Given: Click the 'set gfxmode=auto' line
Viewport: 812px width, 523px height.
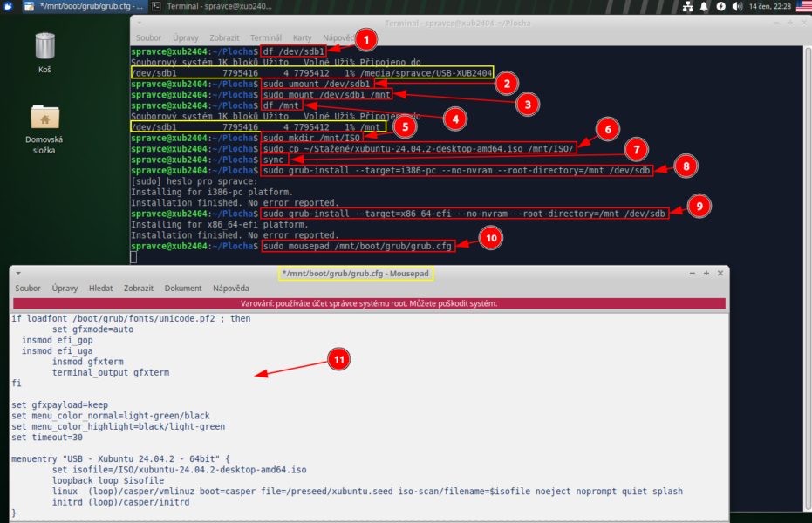Looking at the screenshot, I should tap(92, 329).
